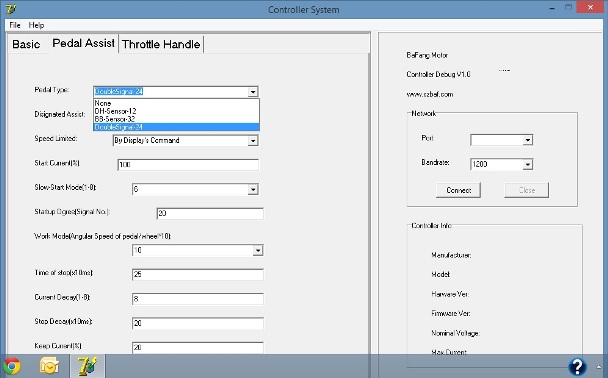Open the Help menu
This screenshot has width=608, height=378.
tap(36, 25)
